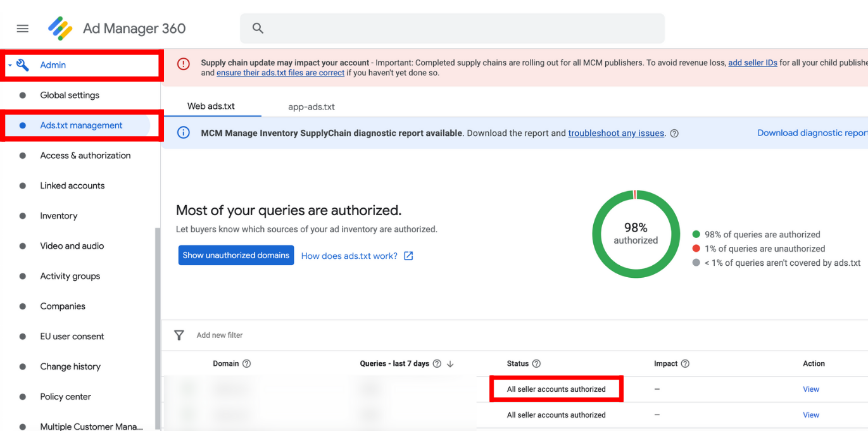Open Multiple Customer Management item

(x=92, y=427)
